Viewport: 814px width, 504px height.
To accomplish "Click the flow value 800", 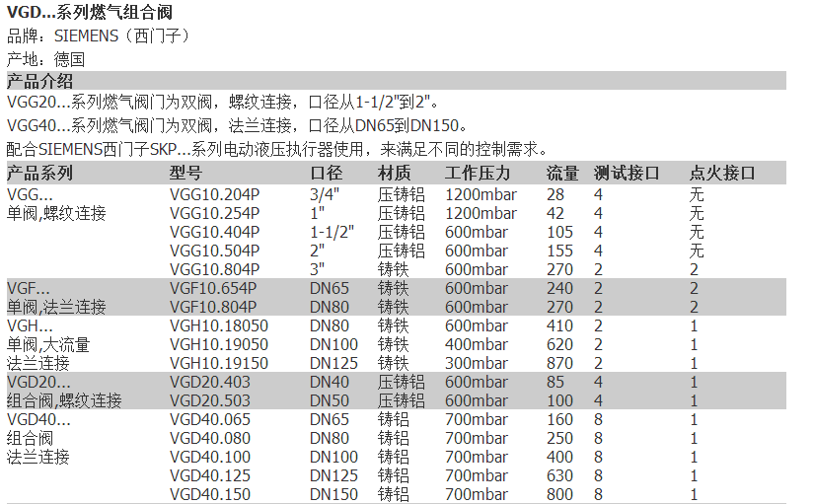I will [559, 494].
